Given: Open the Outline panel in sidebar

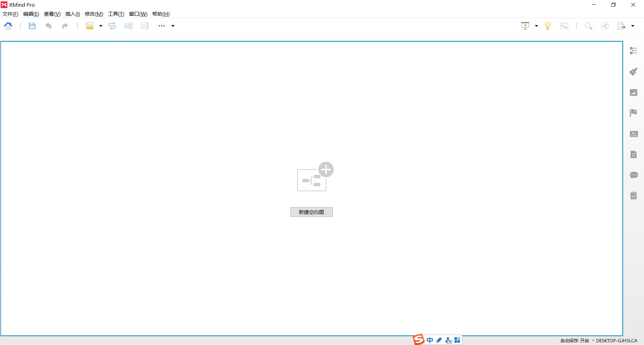Looking at the screenshot, I should coord(633,51).
